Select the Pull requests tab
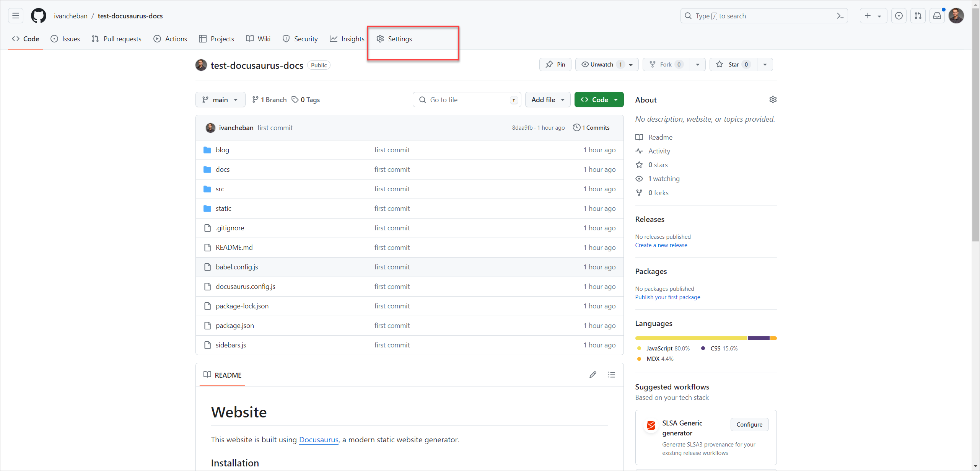This screenshot has width=980, height=471. pyautogui.click(x=119, y=39)
